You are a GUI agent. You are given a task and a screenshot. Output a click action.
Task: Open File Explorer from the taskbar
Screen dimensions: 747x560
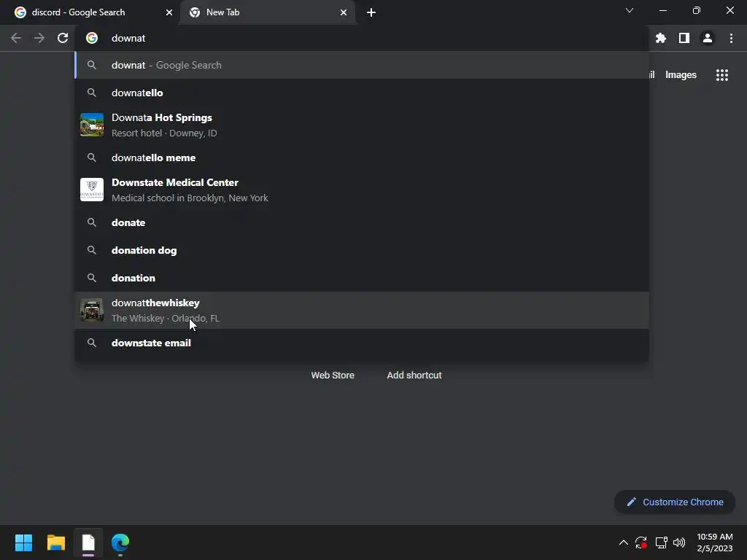55,542
